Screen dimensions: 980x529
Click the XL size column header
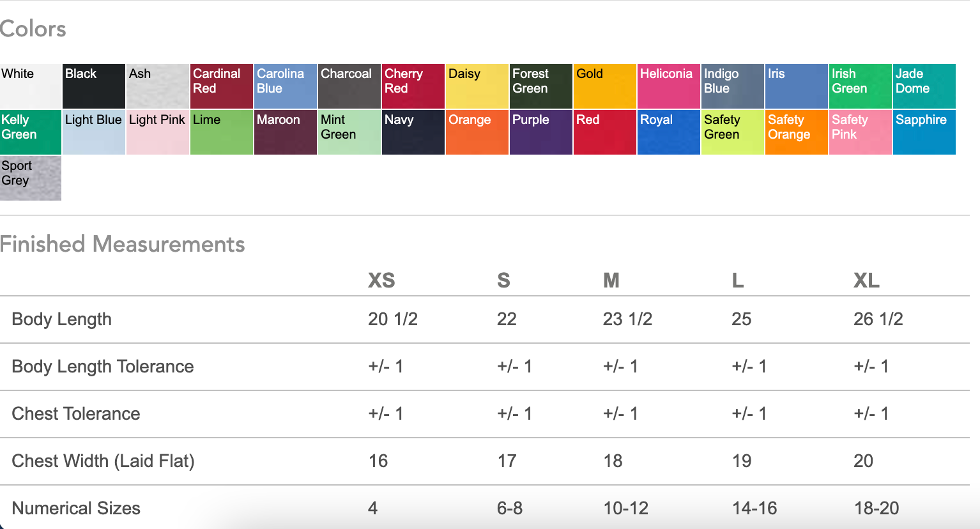click(866, 280)
